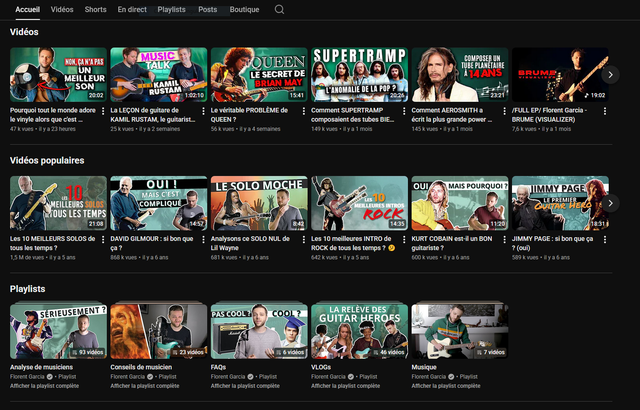
Task: Show full playlist for Conseils de musicien
Action: pyautogui.click(x=145, y=386)
